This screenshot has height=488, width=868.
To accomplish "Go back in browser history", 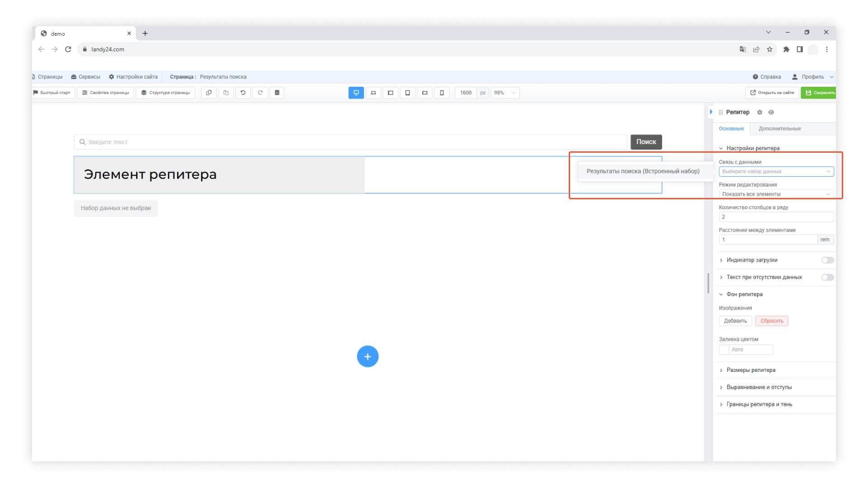I will pyautogui.click(x=41, y=49).
